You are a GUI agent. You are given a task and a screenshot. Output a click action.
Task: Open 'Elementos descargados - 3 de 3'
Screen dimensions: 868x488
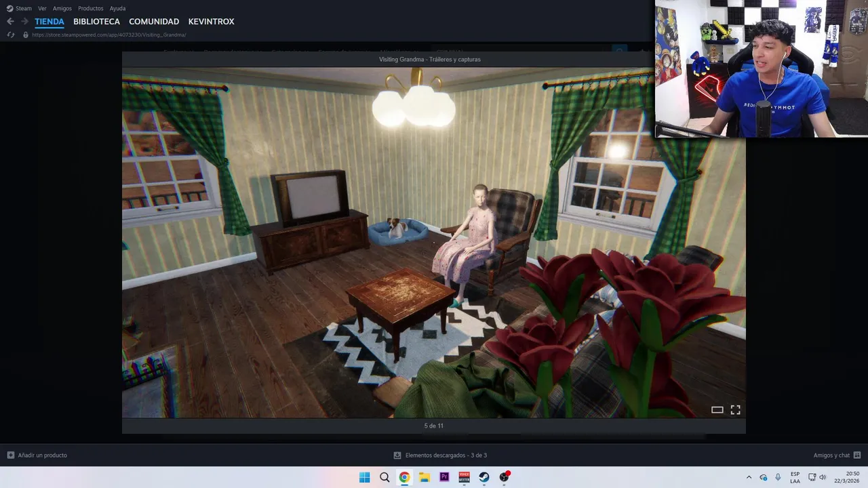(x=446, y=455)
